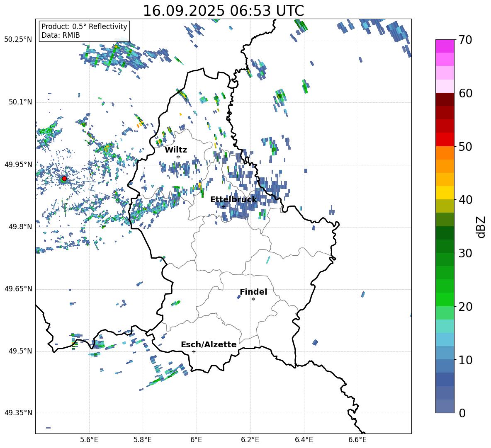Click the 0 tick label on the colorbar
Viewport: 491px width, 448px height.
[462, 413]
